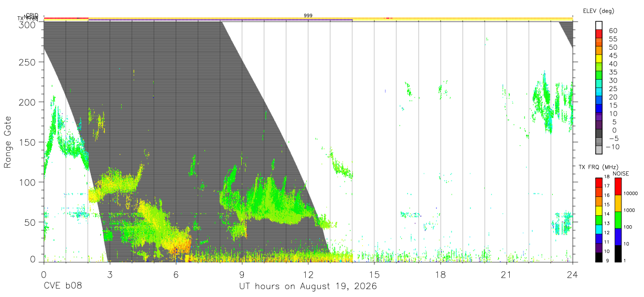The image size is (644, 297).
Task: Click the 9 hour tick label on UT axis
Action: [242, 274]
